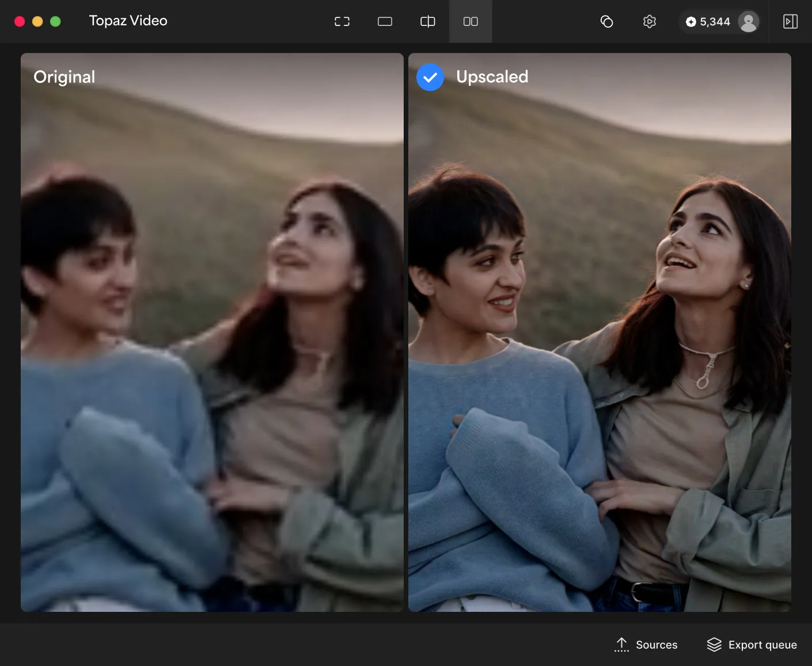Maximize window with green button
The image size is (812, 666).
point(55,21)
